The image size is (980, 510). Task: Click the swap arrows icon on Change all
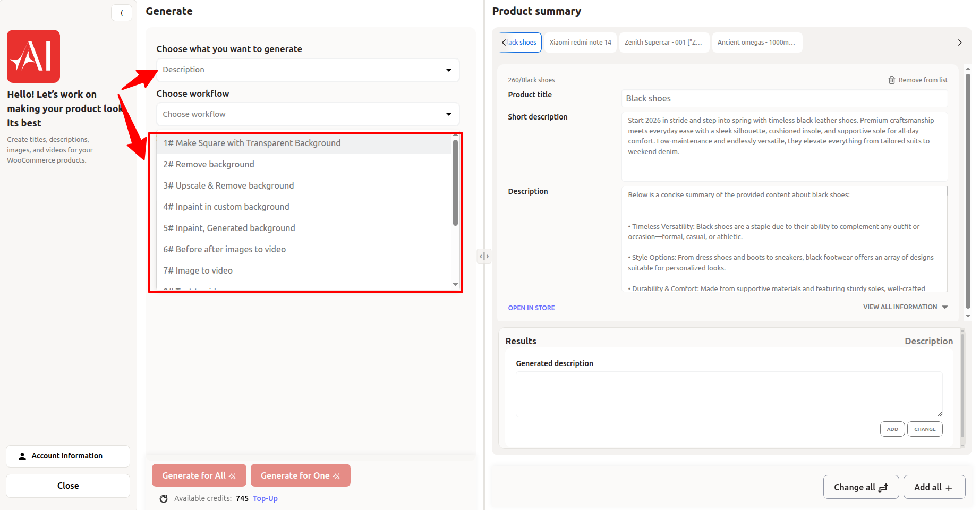pyautogui.click(x=883, y=487)
